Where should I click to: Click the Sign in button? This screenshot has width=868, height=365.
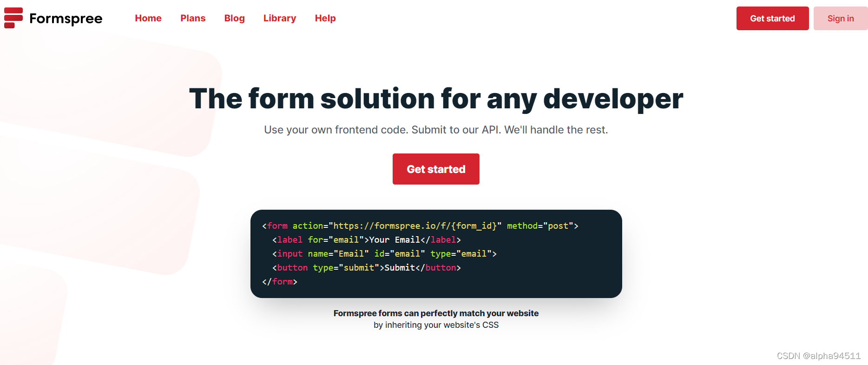(841, 19)
